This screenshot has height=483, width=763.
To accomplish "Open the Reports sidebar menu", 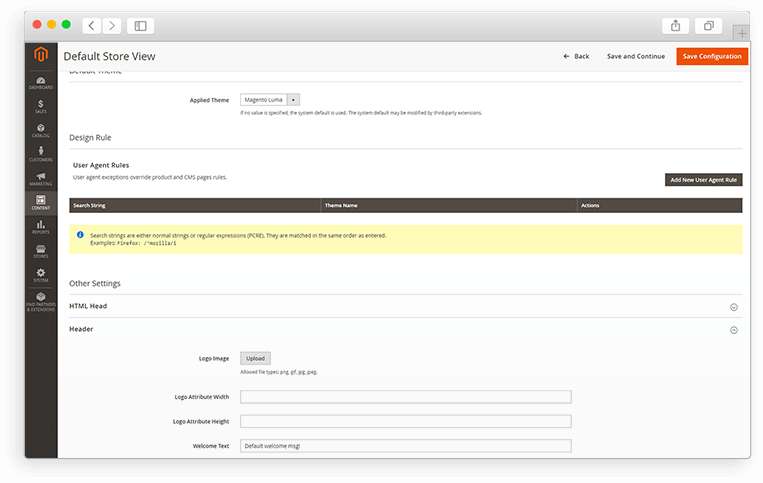I will click(x=41, y=227).
